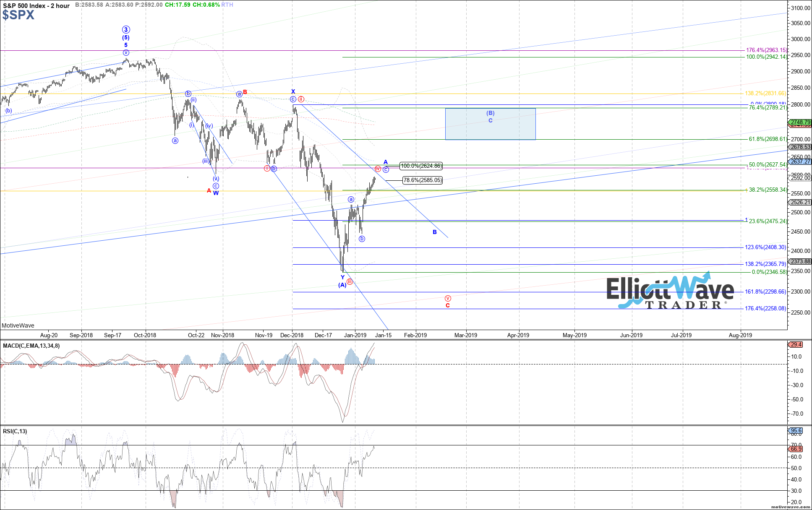Click the RTH session indicator in header

pos(227,5)
